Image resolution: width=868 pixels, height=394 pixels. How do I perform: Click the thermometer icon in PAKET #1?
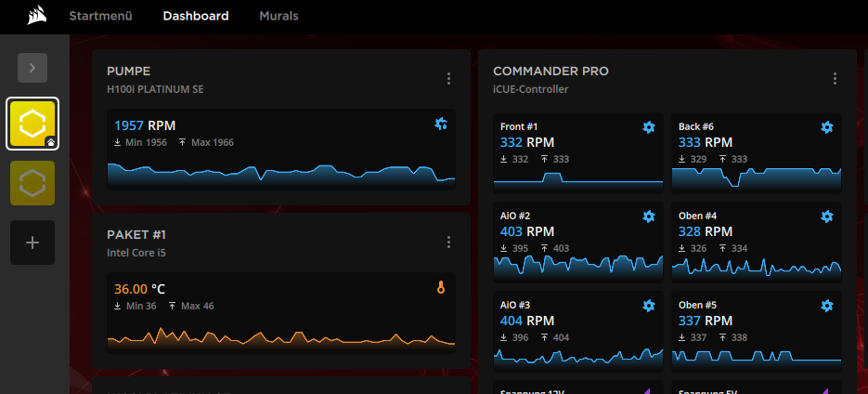(441, 288)
